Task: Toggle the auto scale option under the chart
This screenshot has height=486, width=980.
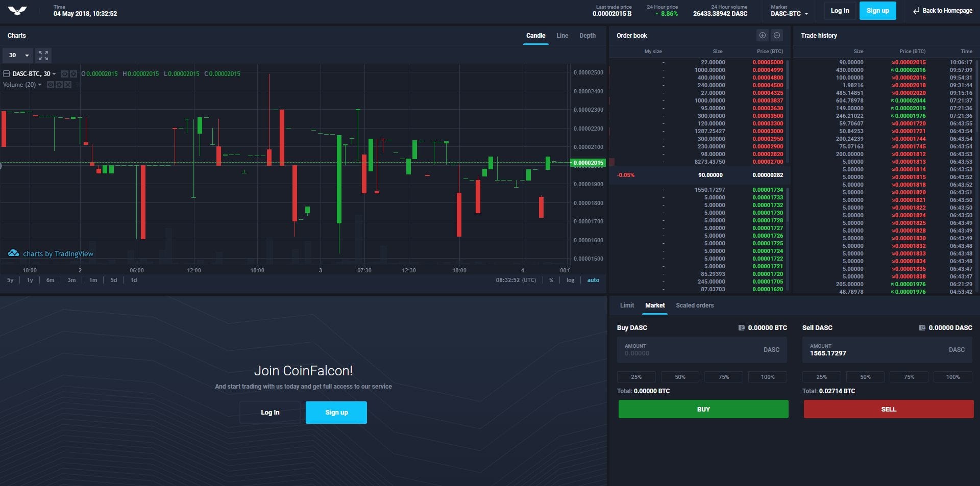Action: point(593,280)
